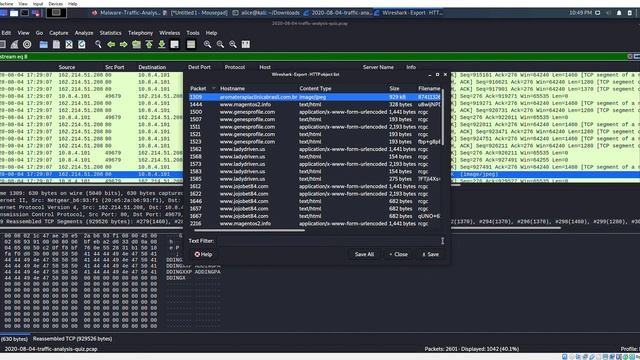640x360 pixels.
Task: Open the Capture menu
Action: [x=59, y=33]
